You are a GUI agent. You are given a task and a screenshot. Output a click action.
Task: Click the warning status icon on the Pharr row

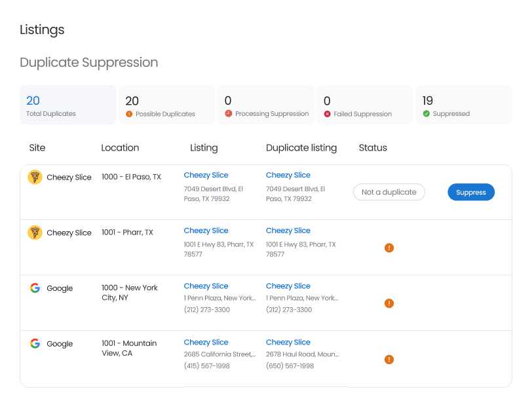click(389, 248)
